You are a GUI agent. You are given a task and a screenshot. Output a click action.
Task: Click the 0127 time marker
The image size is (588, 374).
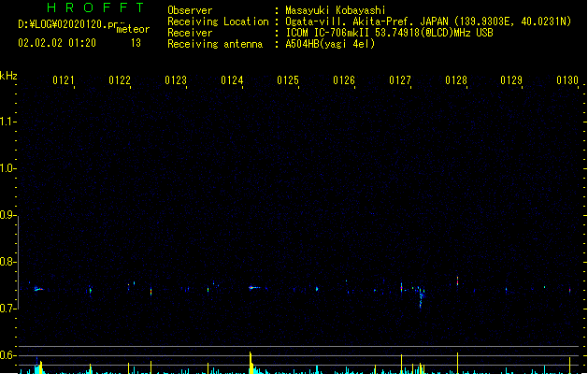pyautogui.click(x=400, y=80)
